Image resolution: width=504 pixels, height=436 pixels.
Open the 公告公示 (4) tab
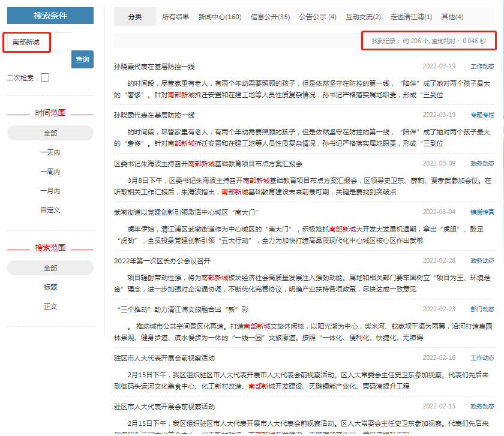pos(317,17)
